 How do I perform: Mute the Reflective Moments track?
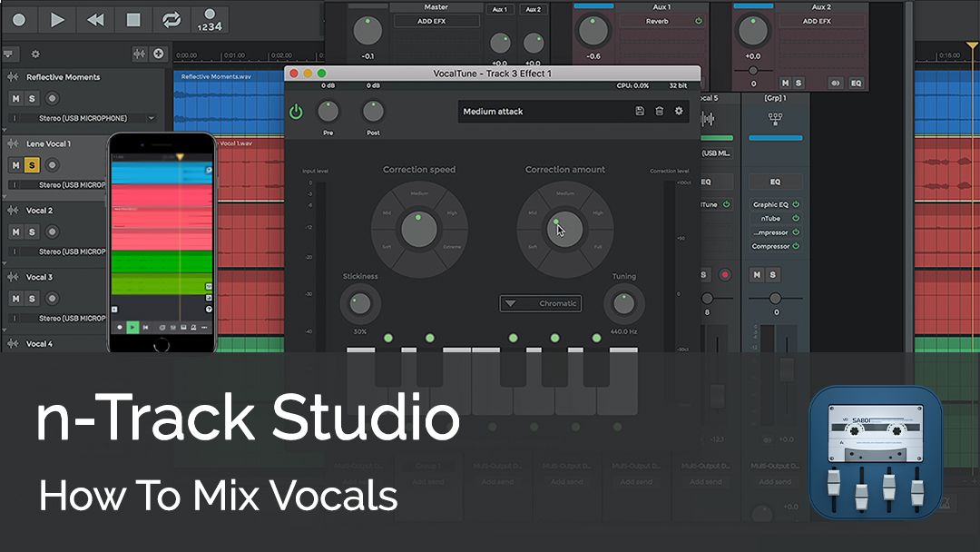[x=16, y=98]
